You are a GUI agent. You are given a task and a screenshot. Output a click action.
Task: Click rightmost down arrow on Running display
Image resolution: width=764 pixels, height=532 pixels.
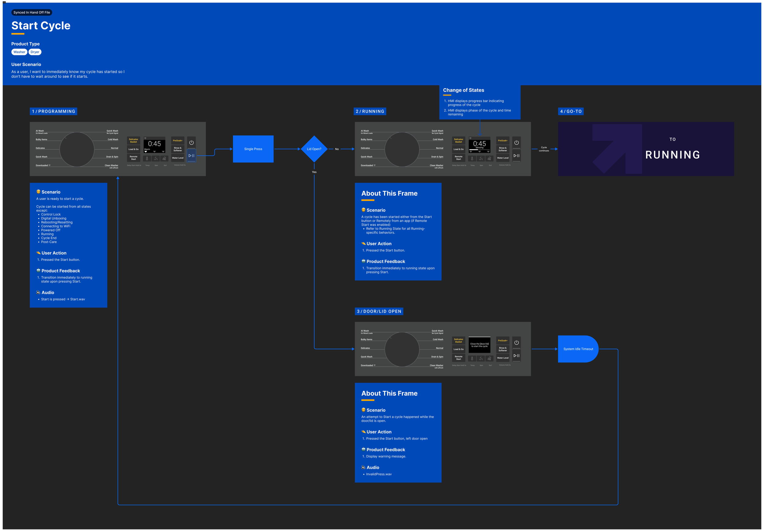point(488,151)
